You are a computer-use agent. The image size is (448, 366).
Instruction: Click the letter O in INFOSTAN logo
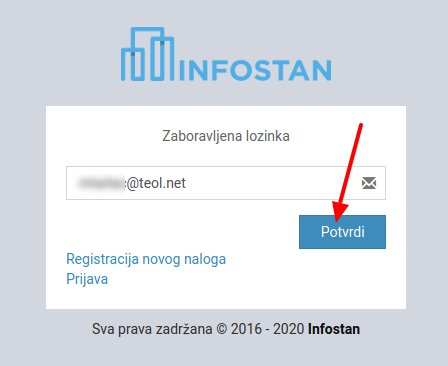[239, 70]
